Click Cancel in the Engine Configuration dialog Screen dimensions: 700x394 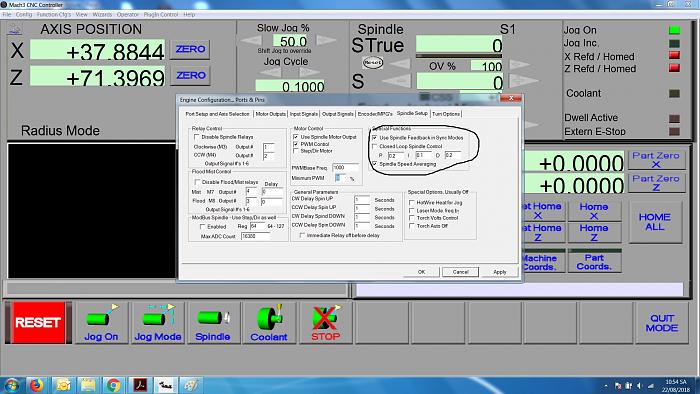[x=460, y=272]
